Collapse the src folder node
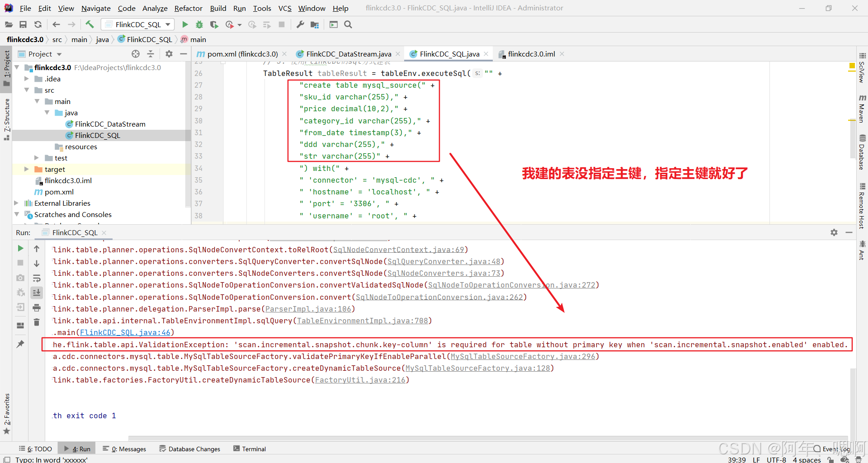The width and height of the screenshot is (868, 463). tap(27, 90)
